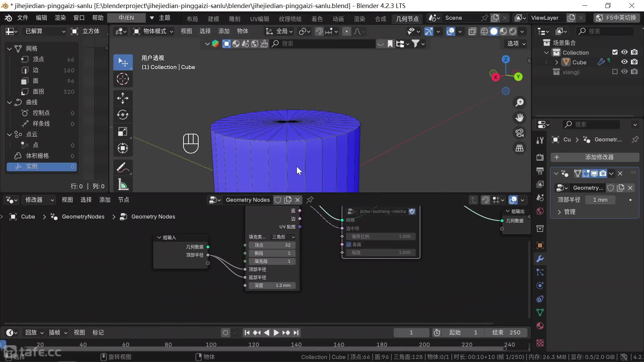This screenshot has width=644, height=362.
Task: Activate the 3D Cursor tool
Action: (123, 79)
